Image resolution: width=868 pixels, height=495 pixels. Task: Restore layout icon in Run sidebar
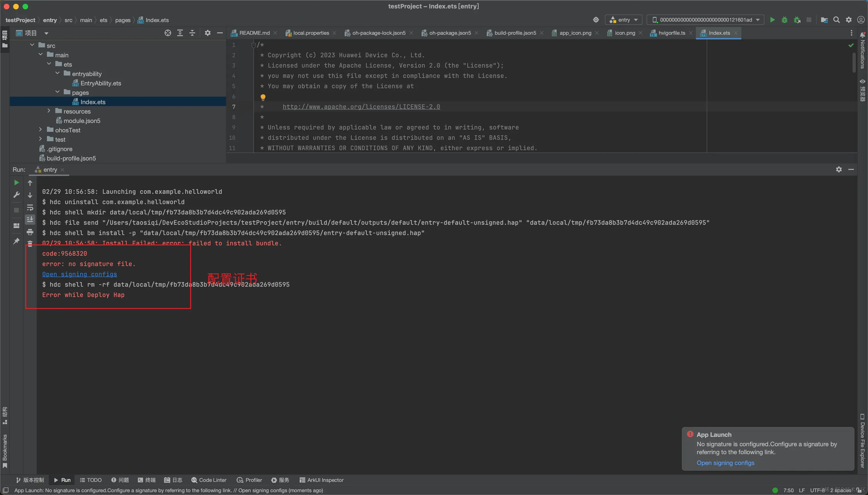tap(16, 226)
